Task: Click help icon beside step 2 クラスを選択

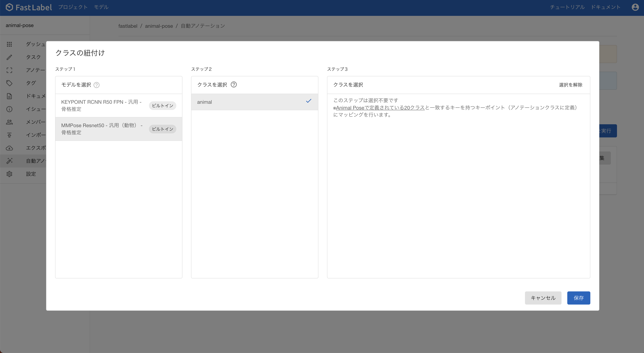Action: 234,85
